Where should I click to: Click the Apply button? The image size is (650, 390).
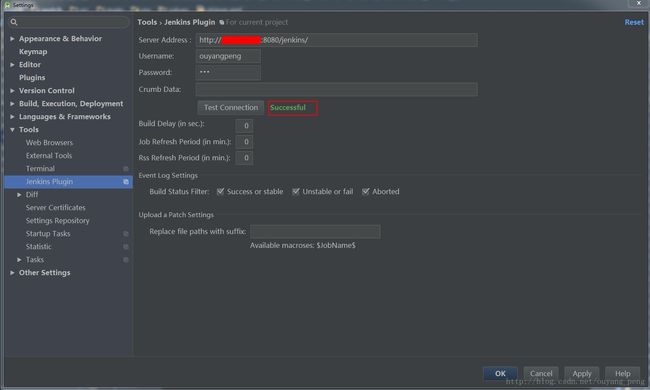582,373
